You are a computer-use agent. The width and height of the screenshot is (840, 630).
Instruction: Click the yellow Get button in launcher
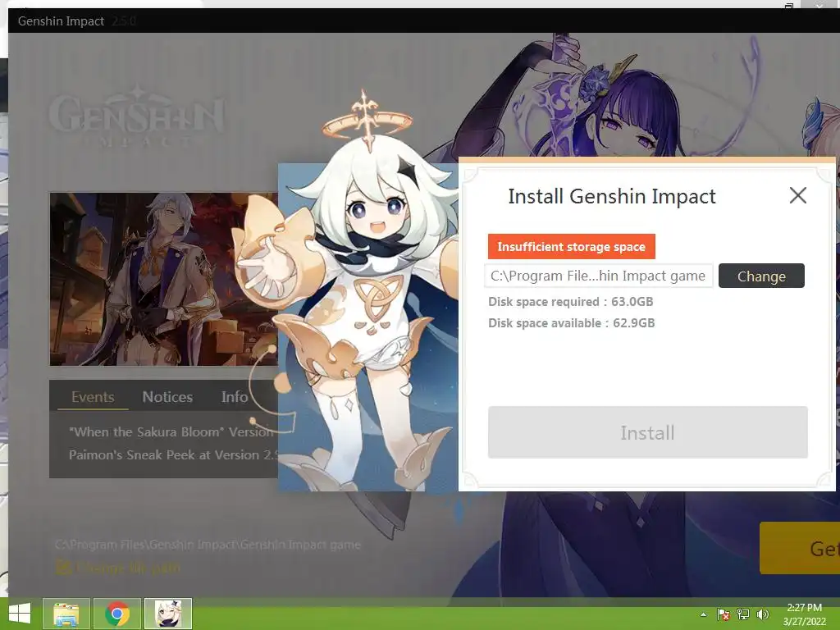(x=800, y=548)
